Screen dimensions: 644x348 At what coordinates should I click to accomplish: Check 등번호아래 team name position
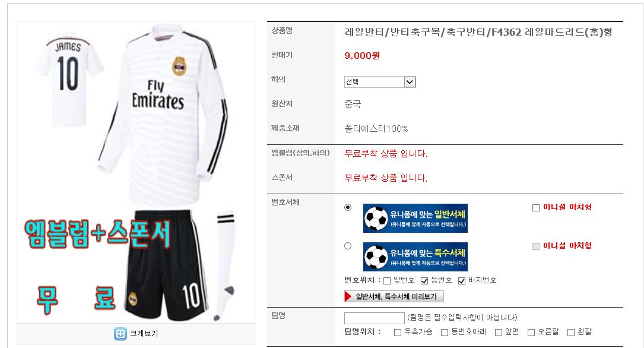445,333
